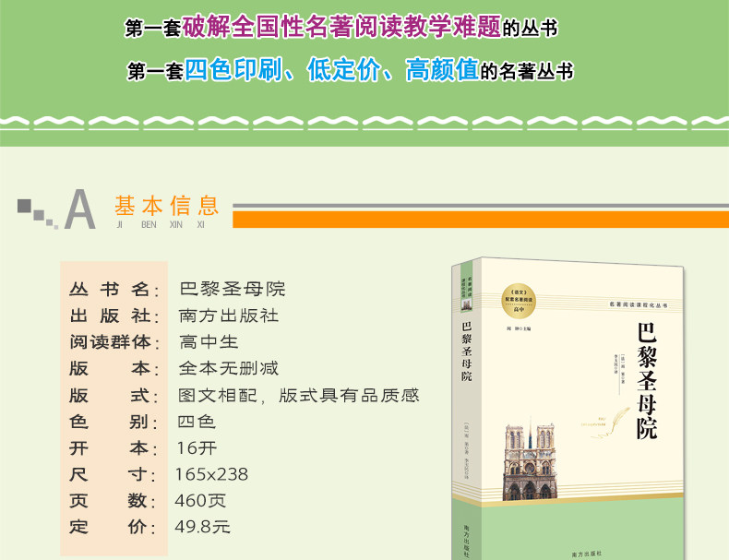729x560 pixels.
Task: Click the Notre-Dame cathedral illustration on cover
Action: coord(529,459)
